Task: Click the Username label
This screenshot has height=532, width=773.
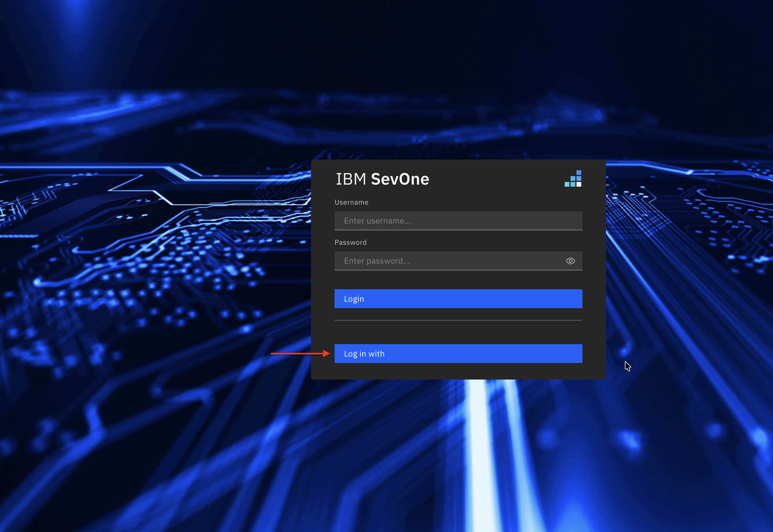Action: click(351, 202)
